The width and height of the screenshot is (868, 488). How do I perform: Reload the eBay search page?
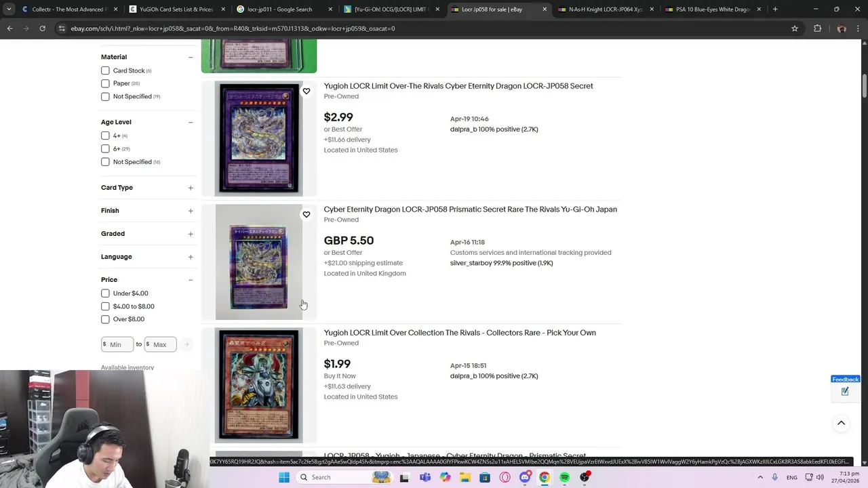42,28
